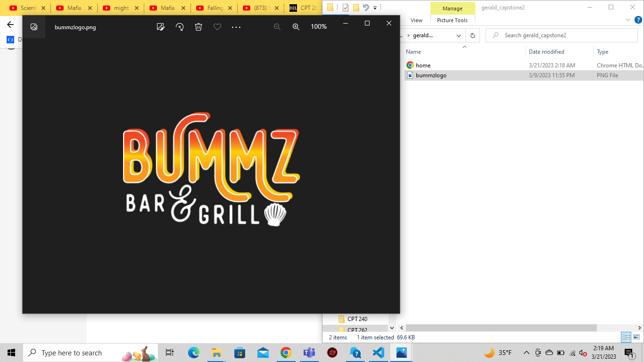Open Microsoft Teams from the taskbar
The height and width of the screenshot is (362, 644).
click(309, 353)
